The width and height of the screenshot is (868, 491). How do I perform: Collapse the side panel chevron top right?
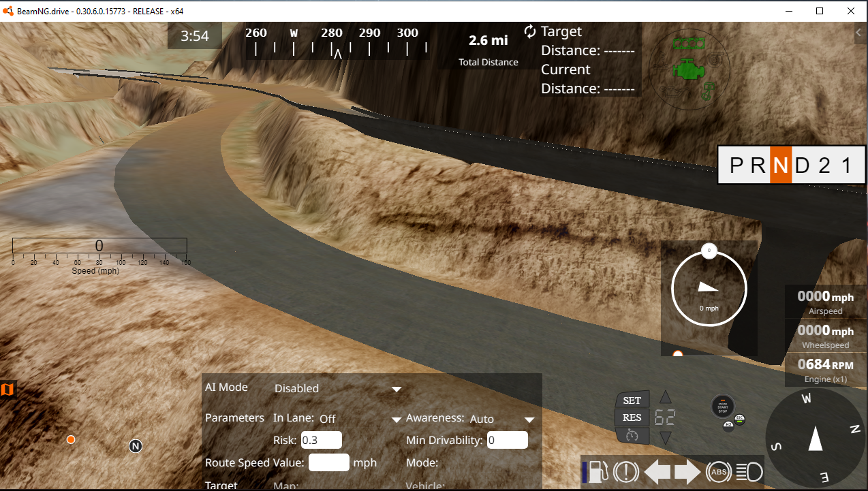(859, 33)
